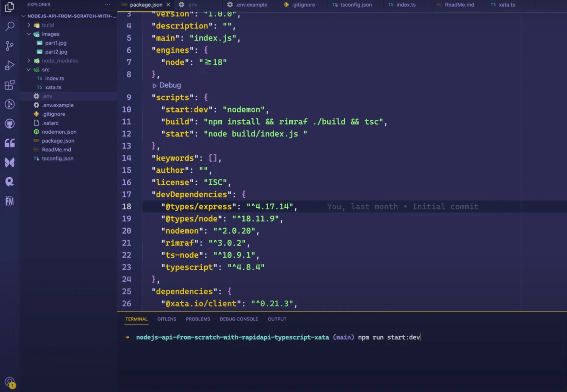The width and height of the screenshot is (567, 392).
Task: Open the Source Control icon
Action: tap(9, 46)
